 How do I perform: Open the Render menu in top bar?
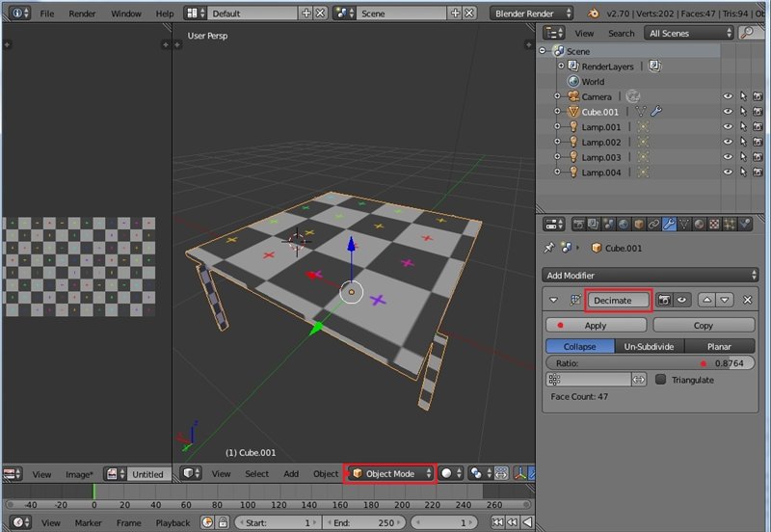(82, 13)
